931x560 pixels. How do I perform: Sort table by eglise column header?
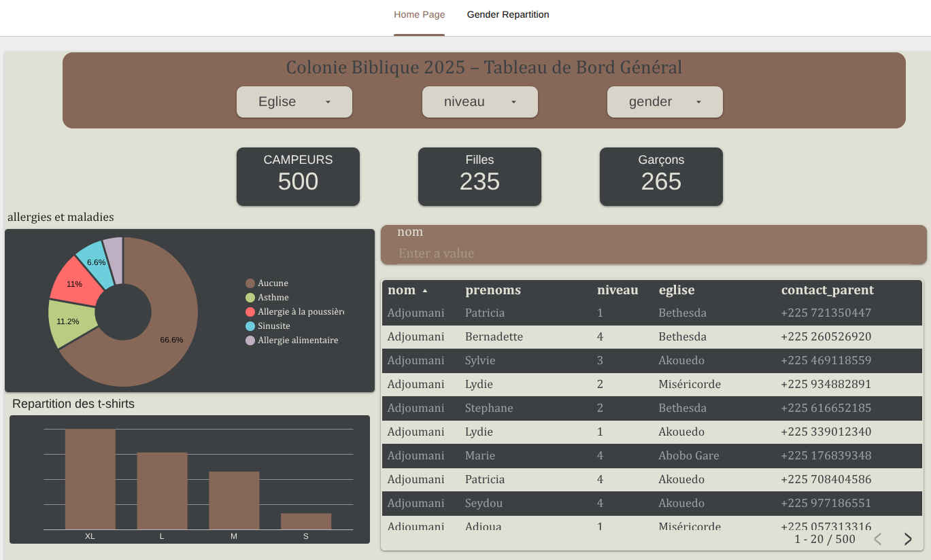[676, 290]
